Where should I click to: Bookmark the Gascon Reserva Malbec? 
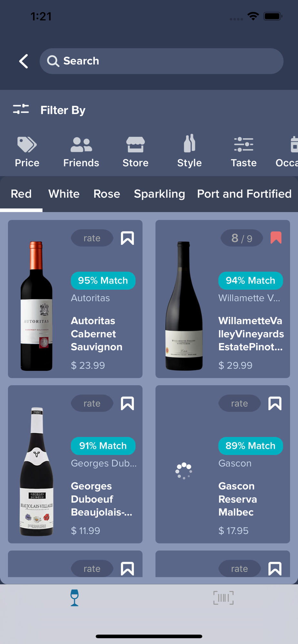[275, 403]
